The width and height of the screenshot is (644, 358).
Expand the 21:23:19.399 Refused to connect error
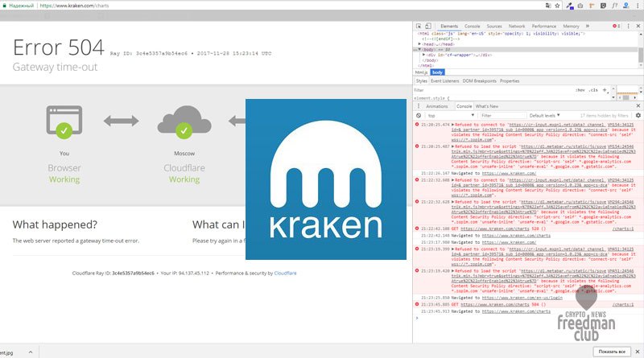coord(452,249)
